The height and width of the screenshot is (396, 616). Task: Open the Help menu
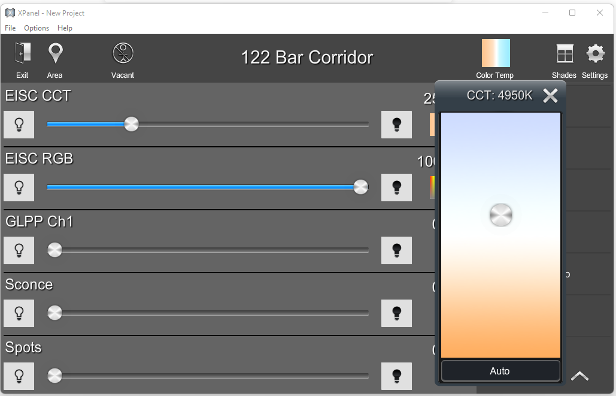pos(65,28)
